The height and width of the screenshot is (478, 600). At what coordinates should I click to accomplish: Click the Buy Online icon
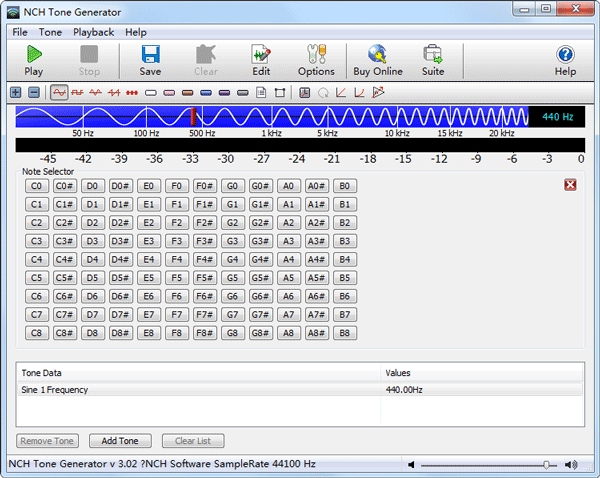click(377, 60)
